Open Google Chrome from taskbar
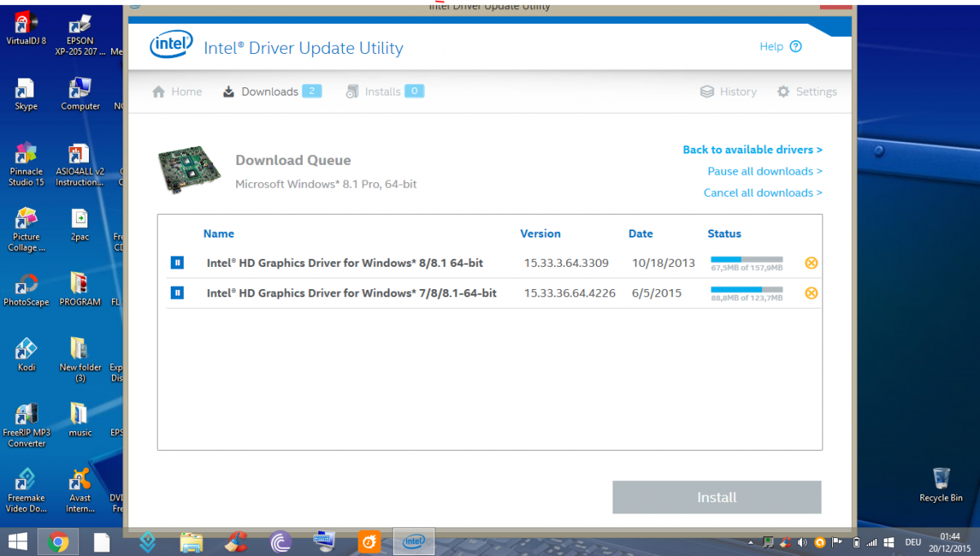Image resolution: width=980 pixels, height=556 pixels. [x=58, y=541]
